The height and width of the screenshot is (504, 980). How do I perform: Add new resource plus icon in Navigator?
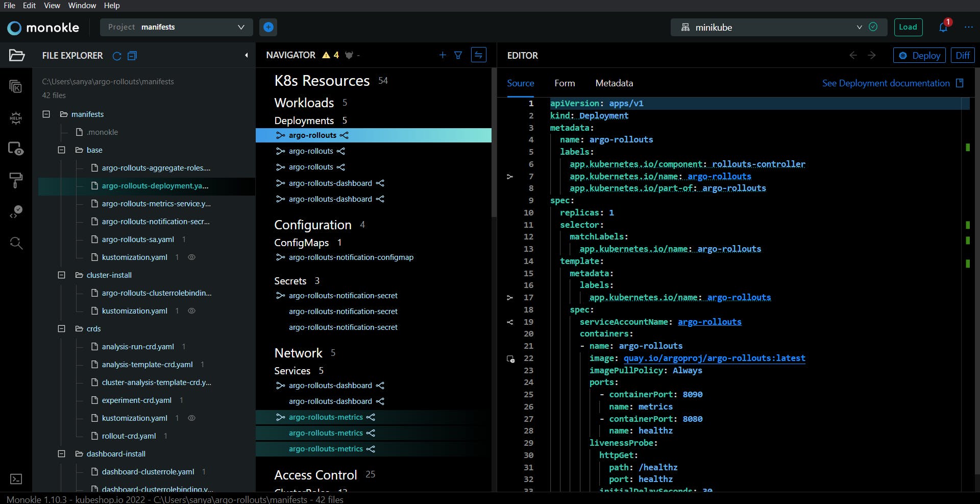tap(443, 55)
